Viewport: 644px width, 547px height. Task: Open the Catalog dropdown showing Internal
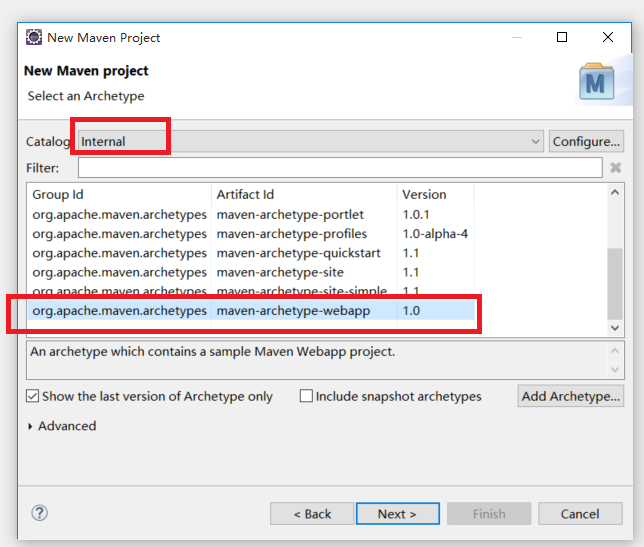click(310, 141)
